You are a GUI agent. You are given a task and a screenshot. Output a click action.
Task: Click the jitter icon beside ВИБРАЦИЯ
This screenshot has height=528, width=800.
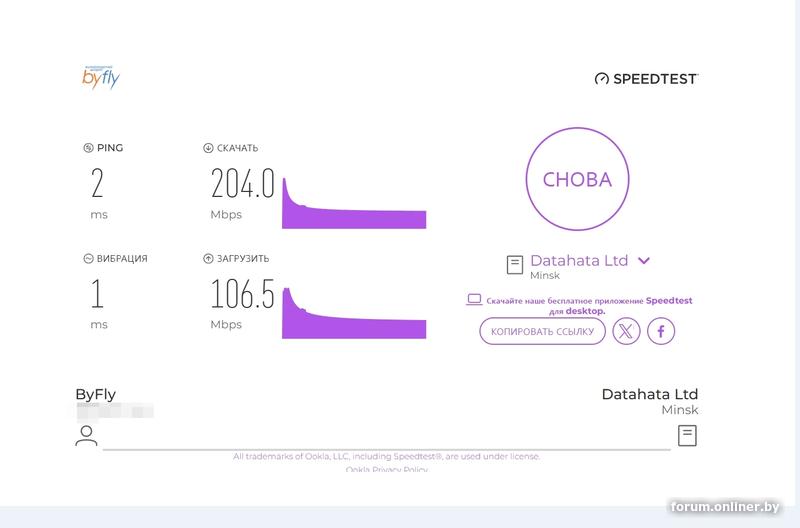tap(88, 258)
